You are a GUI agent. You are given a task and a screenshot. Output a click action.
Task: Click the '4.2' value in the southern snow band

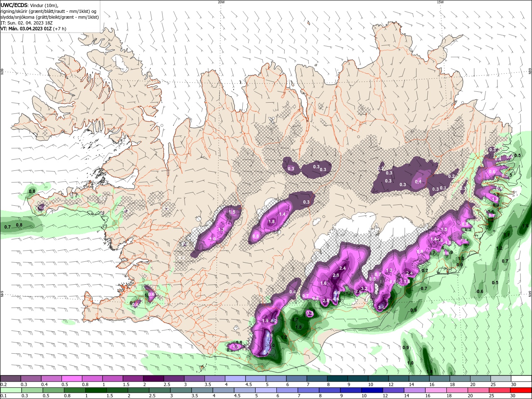tap(273, 321)
